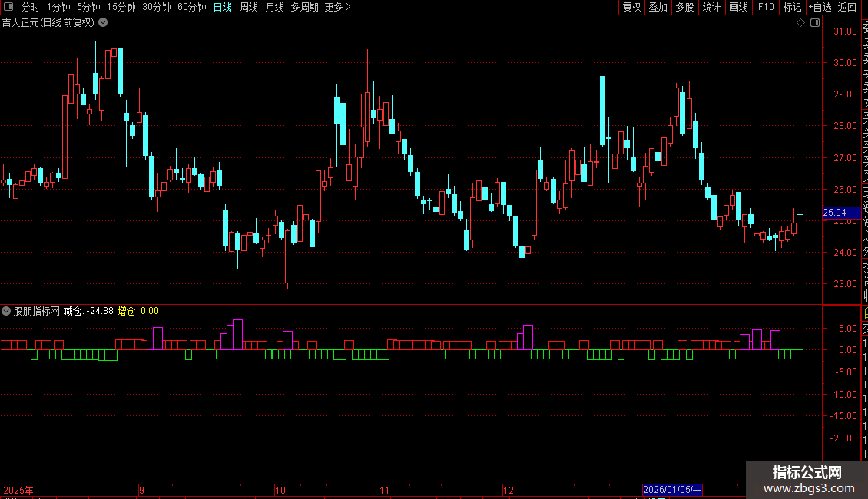Open dropdown next to 吉大正元 title
Viewport: 868px width, 499px height.
(x=103, y=23)
